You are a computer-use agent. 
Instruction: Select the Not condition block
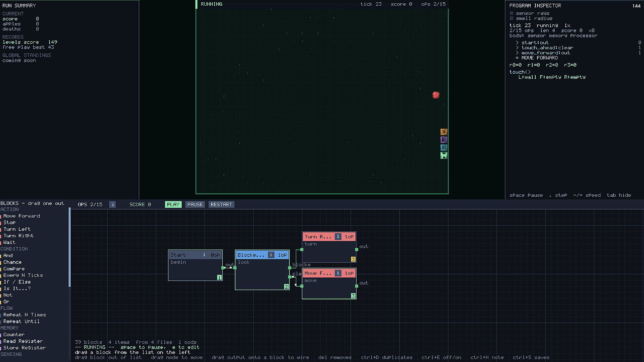[x=8, y=295]
